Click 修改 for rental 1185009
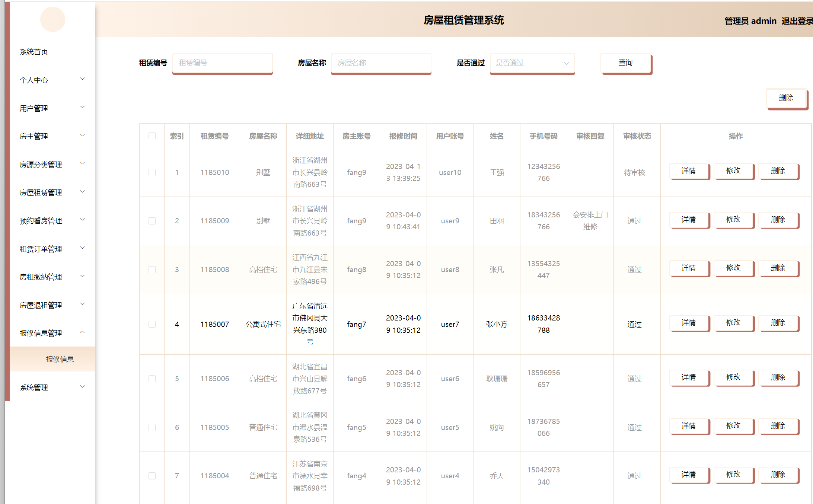This screenshot has width=813, height=504. 733,220
